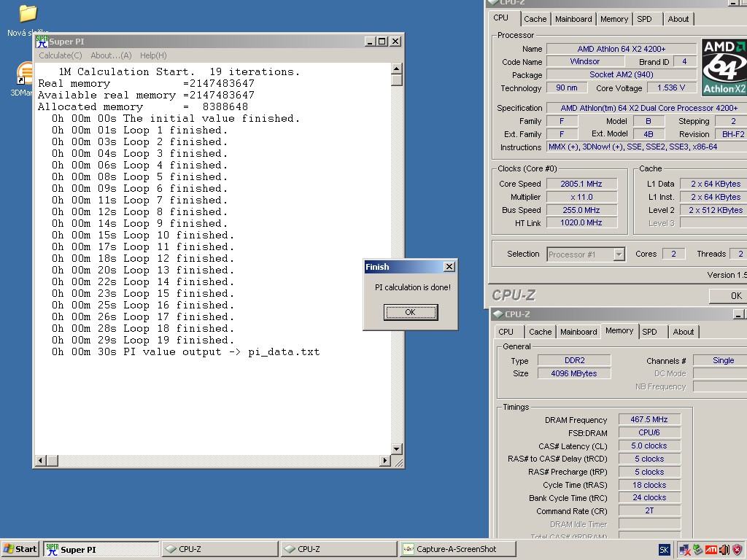Switch to Mainboard tab in lower CPU-Z

(578, 332)
